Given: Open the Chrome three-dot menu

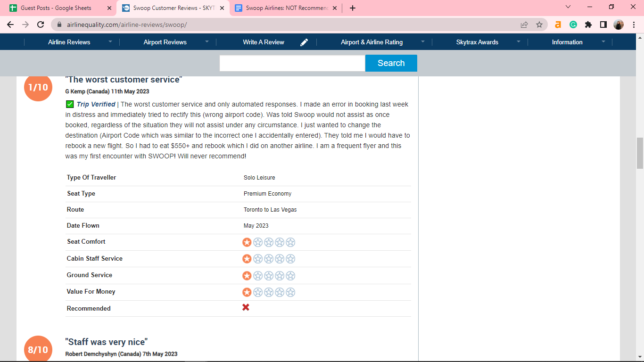Looking at the screenshot, I should click(633, 25).
